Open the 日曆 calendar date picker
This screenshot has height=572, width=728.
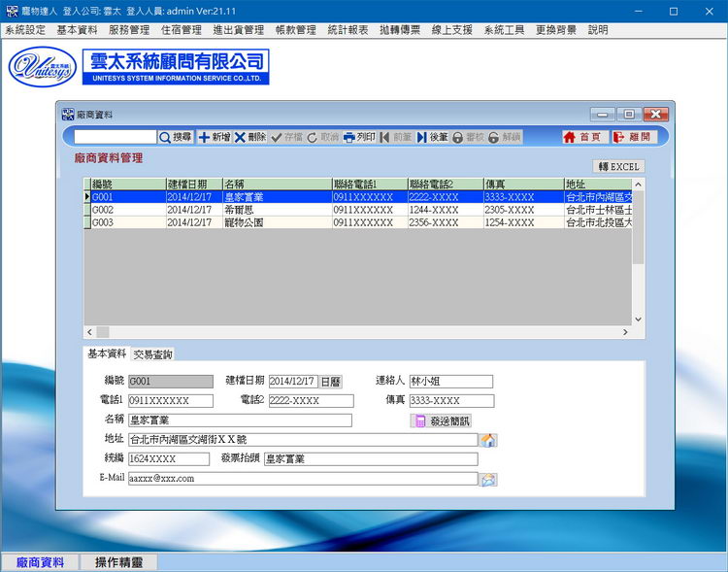click(331, 382)
